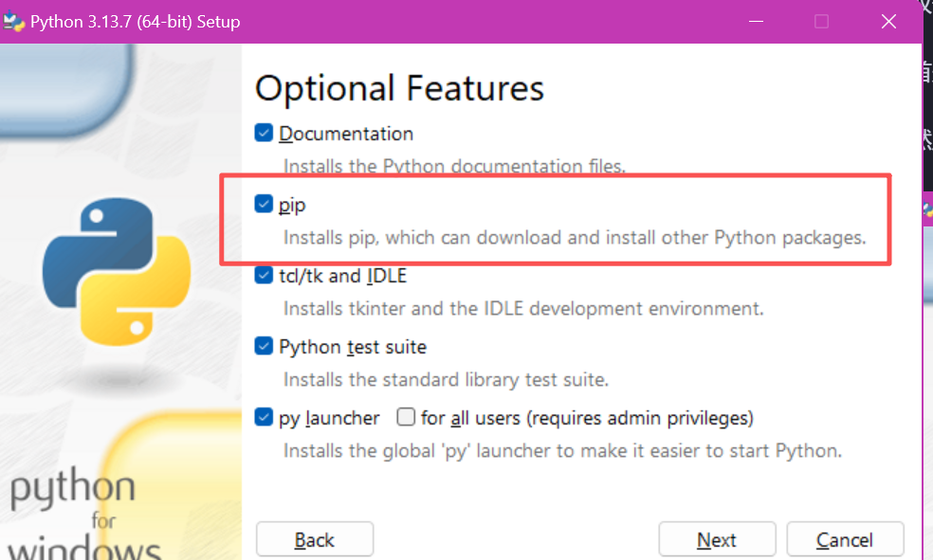Click the Back button
This screenshot has height=560, width=933.
point(314,540)
